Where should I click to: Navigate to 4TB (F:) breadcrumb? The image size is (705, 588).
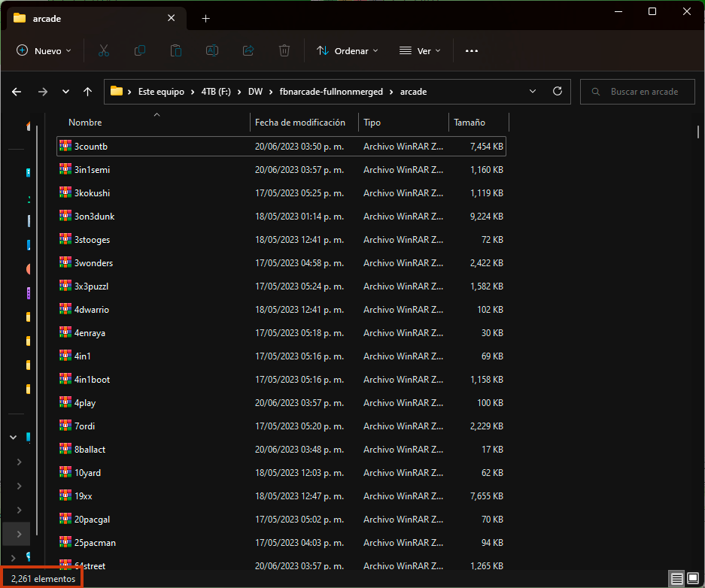point(216,92)
